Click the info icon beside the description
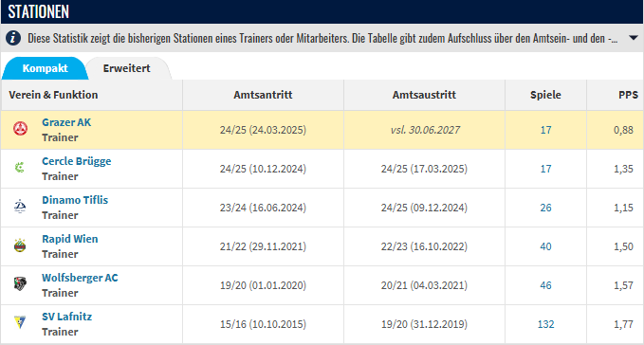644x345 pixels. pos(13,38)
